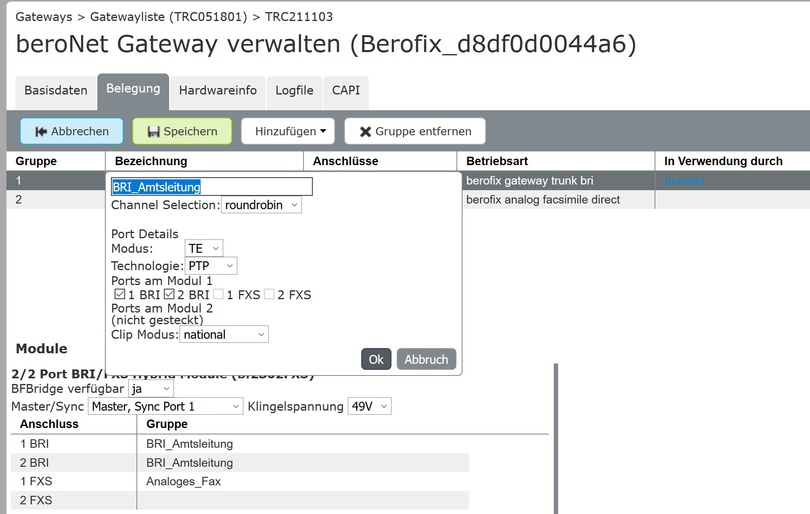810x514 pixels.
Task: Open the Klingelspannung 49V dropdown
Action: pos(370,407)
